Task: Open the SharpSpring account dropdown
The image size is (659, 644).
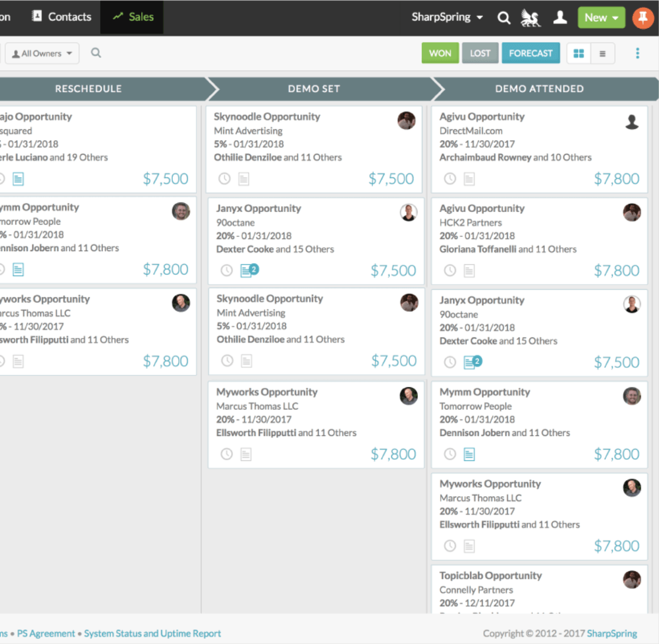Action: 447,17
